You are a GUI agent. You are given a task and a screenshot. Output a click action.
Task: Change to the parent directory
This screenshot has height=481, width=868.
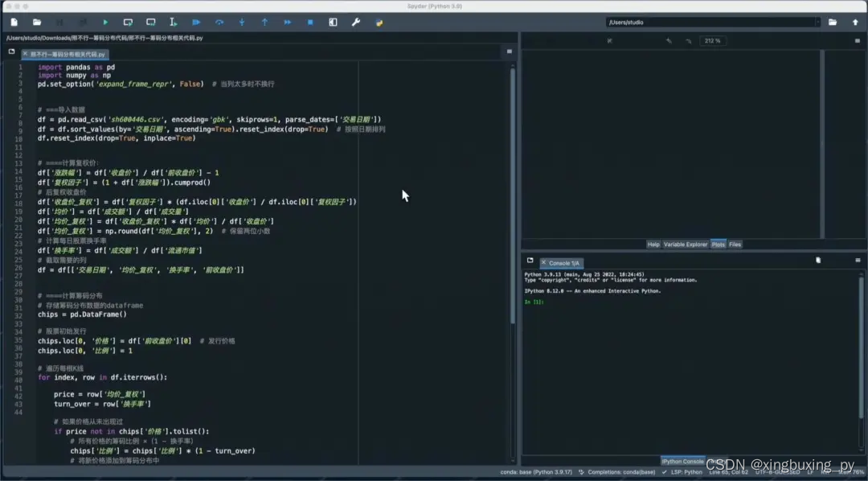coord(855,23)
